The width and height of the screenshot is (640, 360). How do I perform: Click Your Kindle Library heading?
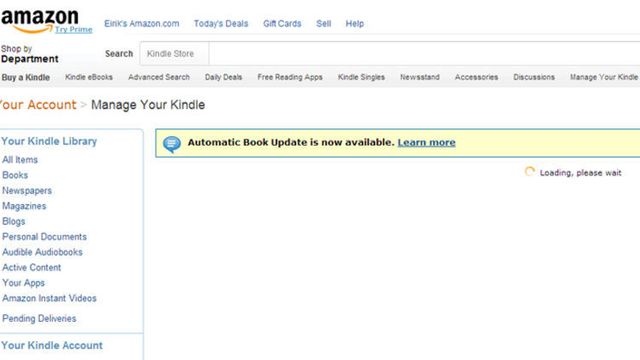point(49,141)
